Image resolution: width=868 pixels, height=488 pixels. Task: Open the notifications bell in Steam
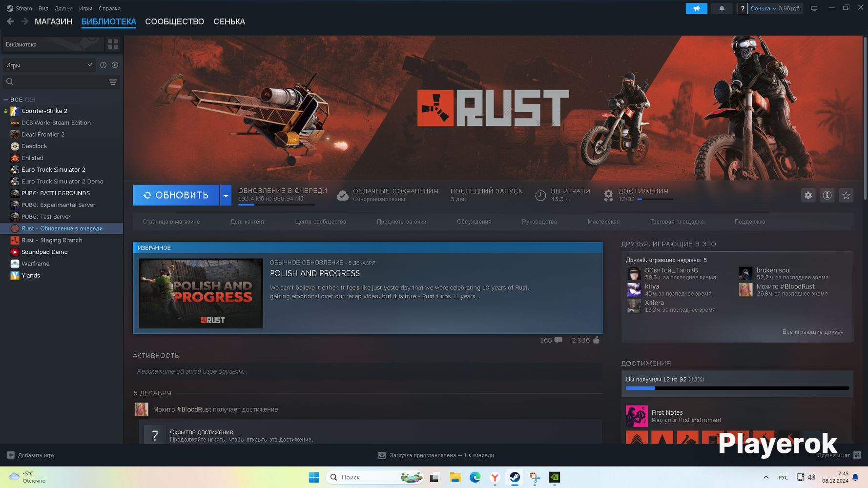(722, 8)
